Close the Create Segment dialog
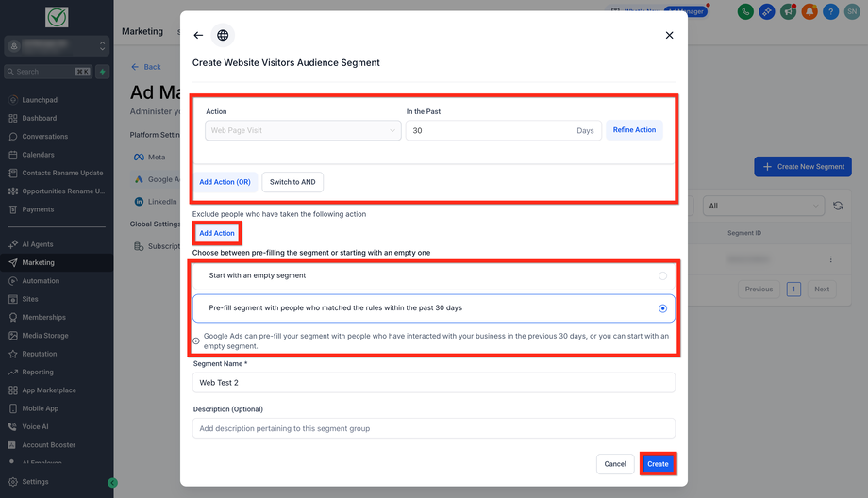 point(669,36)
